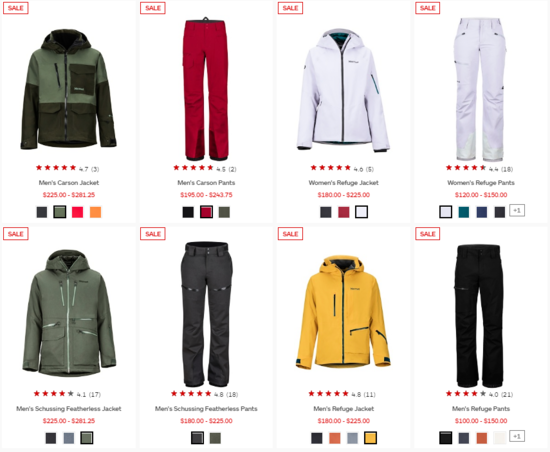The width and height of the screenshot is (550, 452).
Task: Choose crimson swatch for Women's Refuge Jacket
Action: 344,212
